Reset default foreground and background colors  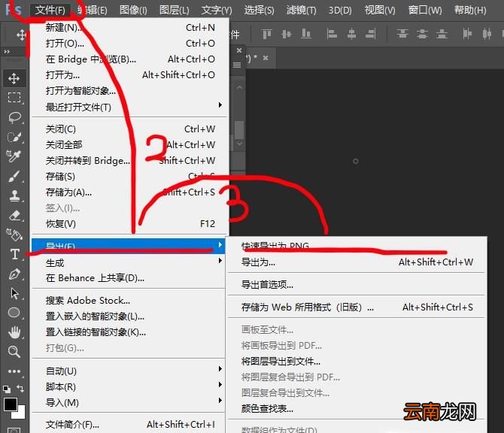point(7,389)
